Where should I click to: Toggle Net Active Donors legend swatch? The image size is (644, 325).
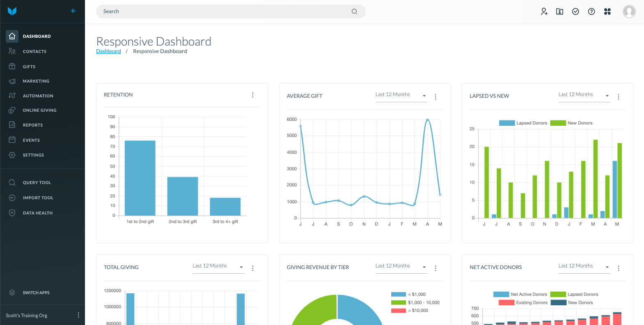[x=501, y=294]
